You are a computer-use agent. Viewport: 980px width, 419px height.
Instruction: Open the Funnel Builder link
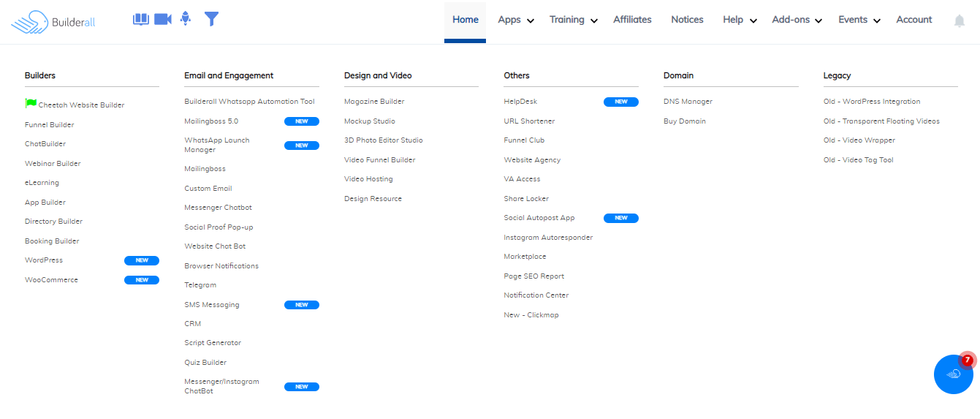[50, 125]
